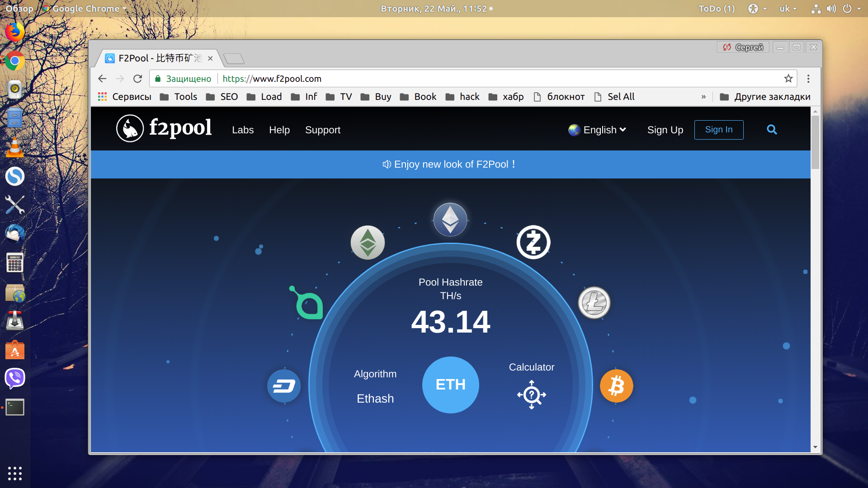Screen dimensions: 868x488
Task: Open Обзор activities overview
Action: pyautogui.click(x=19, y=9)
